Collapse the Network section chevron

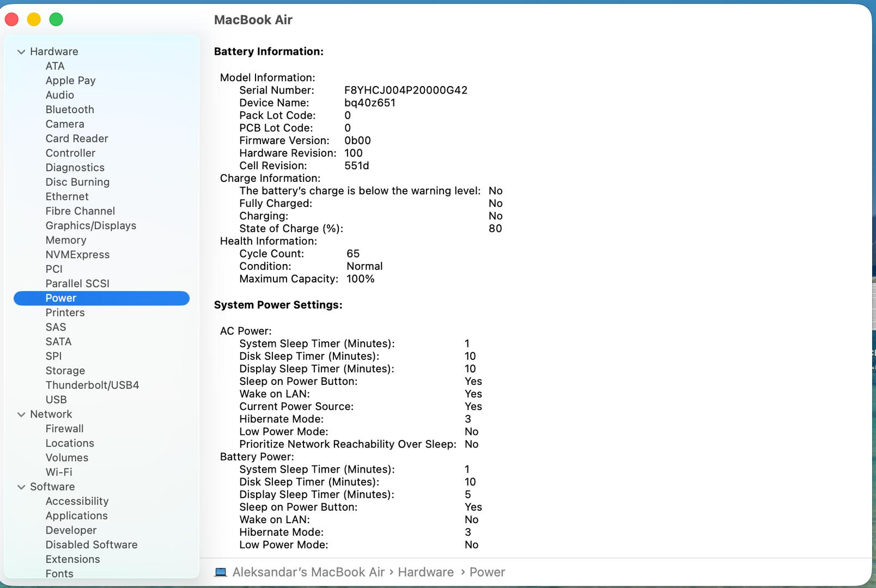tap(21, 414)
